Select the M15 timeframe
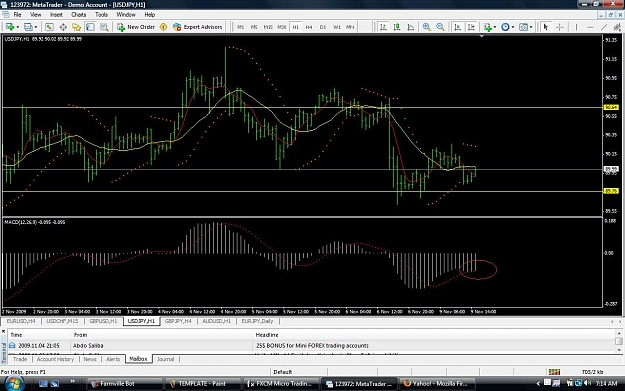This screenshot has height=391, width=625. [268, 27]
